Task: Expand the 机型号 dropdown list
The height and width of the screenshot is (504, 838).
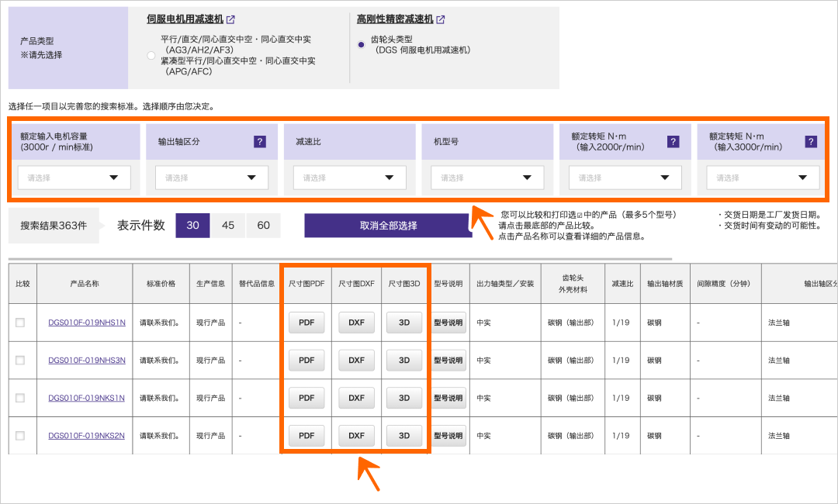Action: 488,178
